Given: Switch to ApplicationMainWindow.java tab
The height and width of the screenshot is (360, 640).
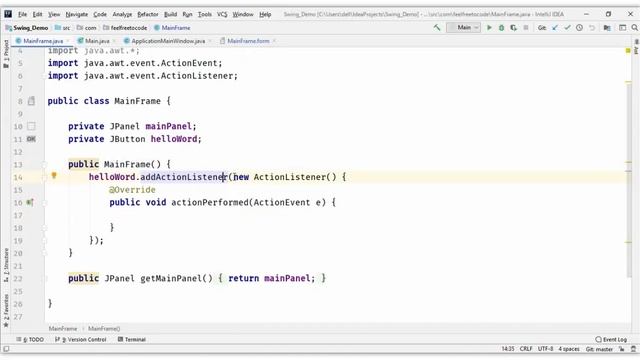Looking at the screenshot, I should (x=168, y=41).
